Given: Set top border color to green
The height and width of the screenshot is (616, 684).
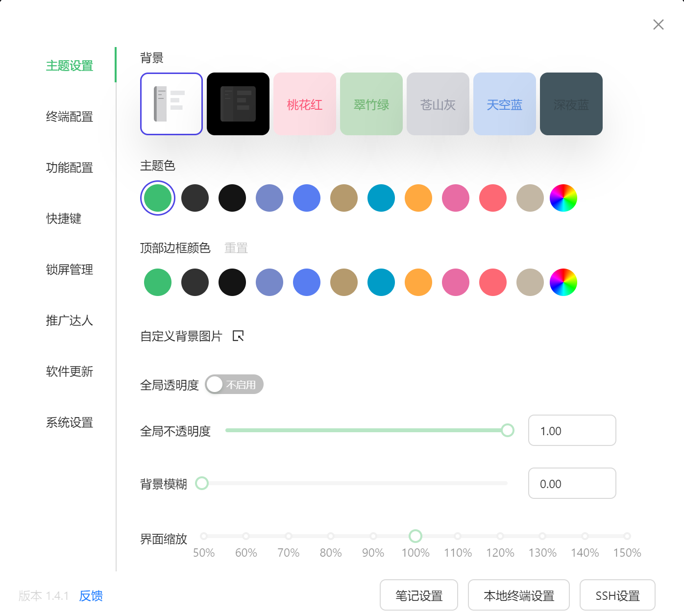Looking at the screenshot, I should 158,282.
